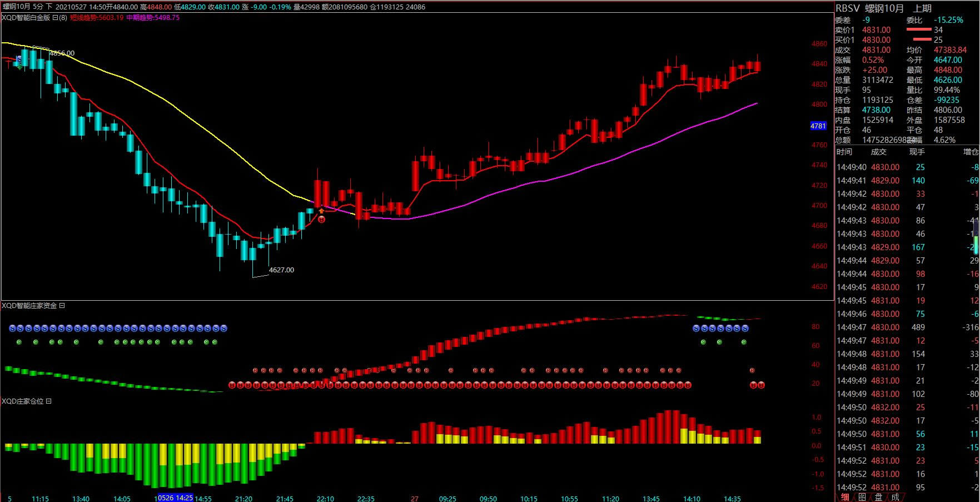Click the first large red B ball in the funds panel
Viewport: 980px width, 502px height.
coord(232,385)
